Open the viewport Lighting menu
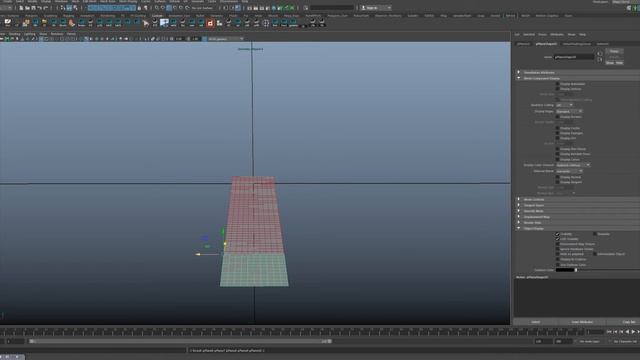 tap(29, 34)
